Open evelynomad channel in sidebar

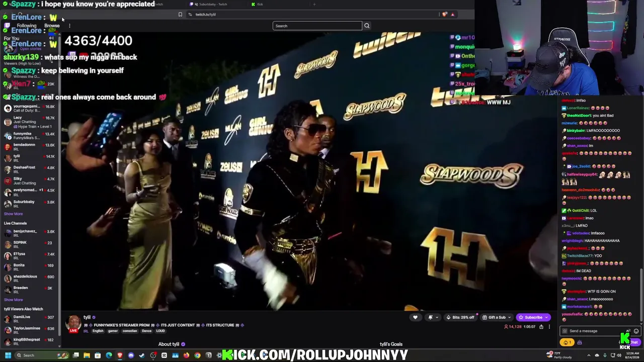30,192
